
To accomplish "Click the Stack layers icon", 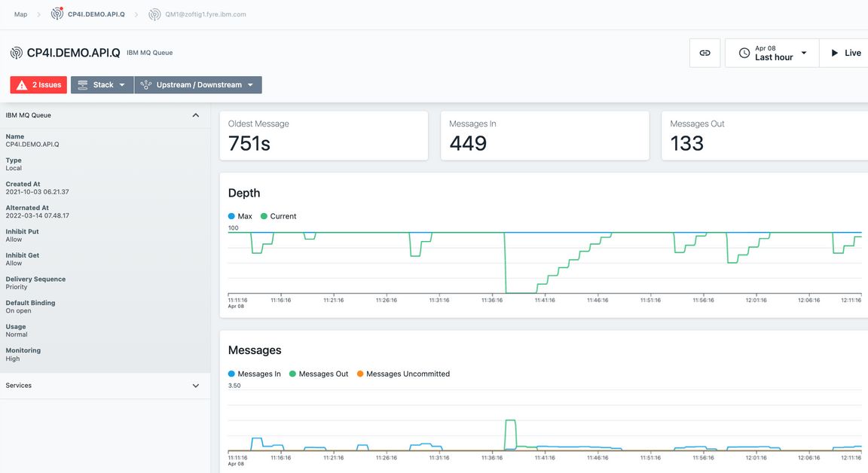I will coord(82,84).
